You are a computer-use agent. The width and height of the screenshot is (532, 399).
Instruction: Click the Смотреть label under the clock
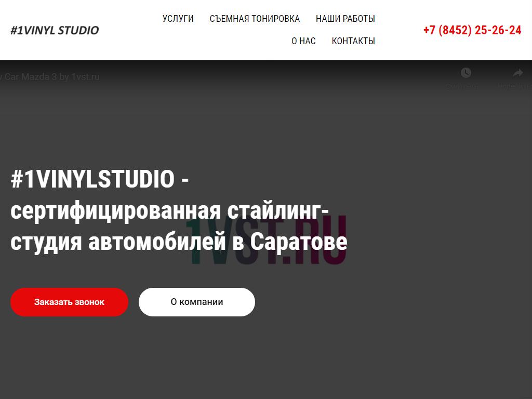pyautogui.click(x=461, y=87)
